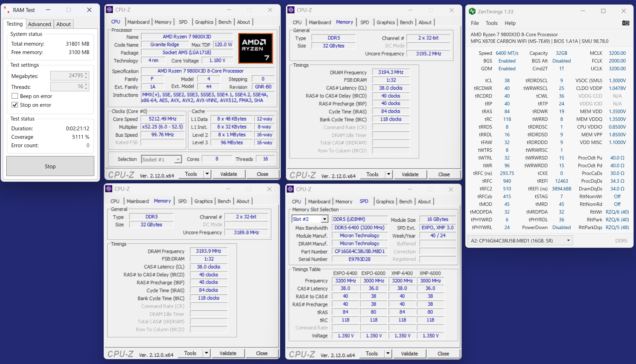Click the ZenTimings tREFI value 12463
Viewport: 636px width, 364px height.
(561, 181)
